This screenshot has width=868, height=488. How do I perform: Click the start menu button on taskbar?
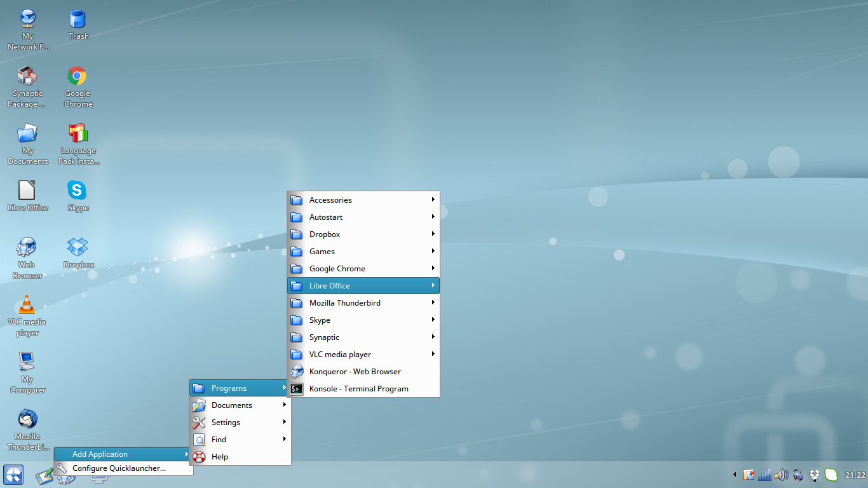(13, 475)
